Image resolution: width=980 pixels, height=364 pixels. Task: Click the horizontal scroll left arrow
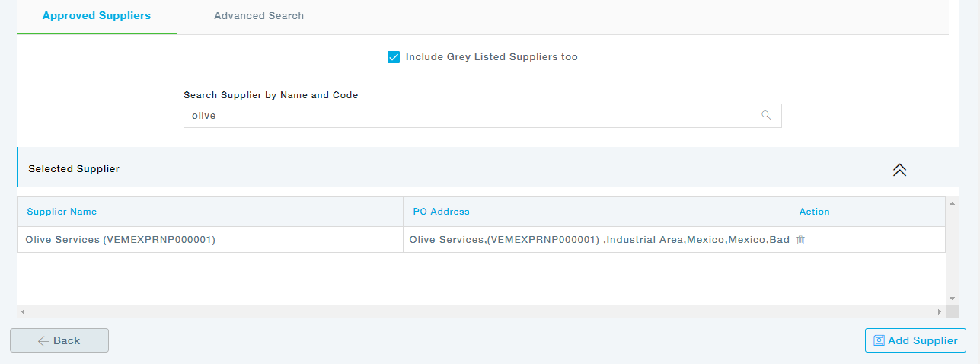tap(23, 312)
